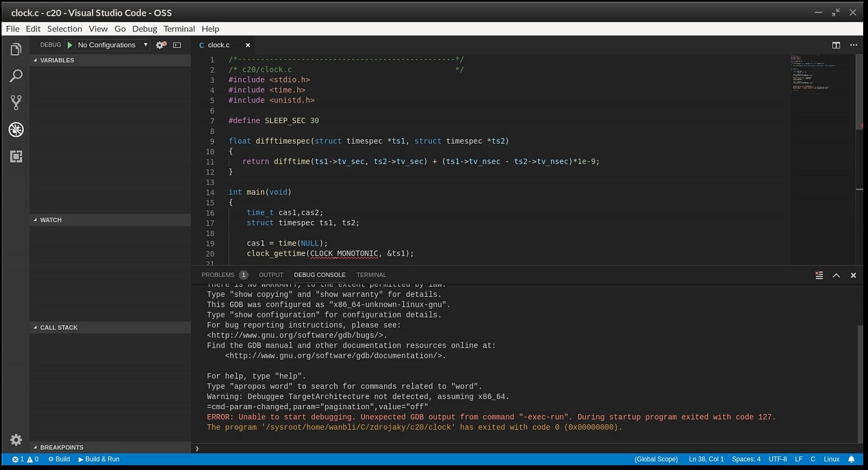
Task: Start debugging with green play button
Action: click(x=69, y=45)
